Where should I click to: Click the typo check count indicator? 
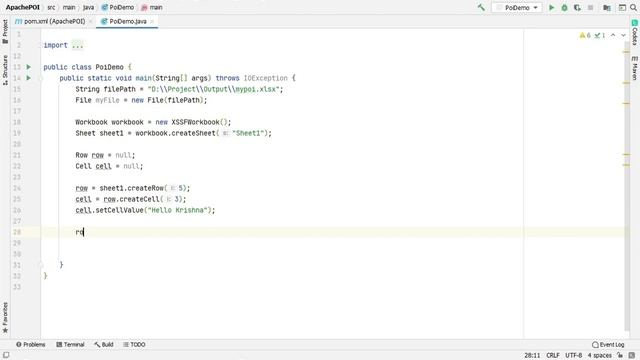(x=600, y=36)
